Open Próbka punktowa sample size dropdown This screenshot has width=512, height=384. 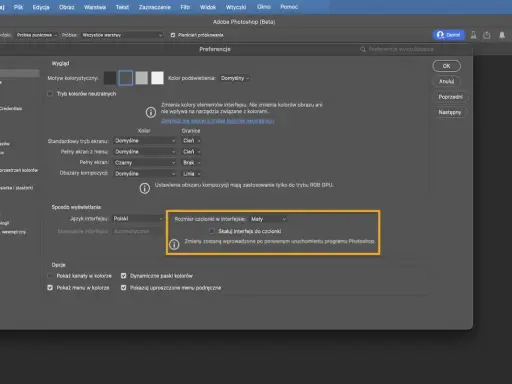tap(37, 35)
